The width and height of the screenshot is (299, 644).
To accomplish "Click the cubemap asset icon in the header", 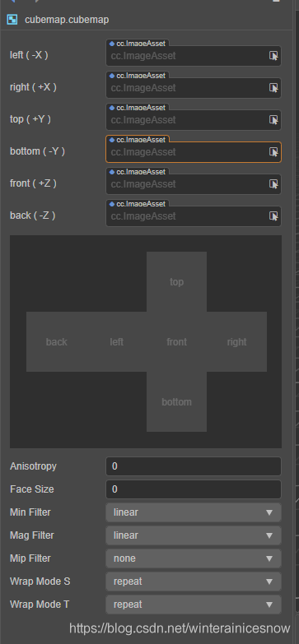I will pos(12,19).
